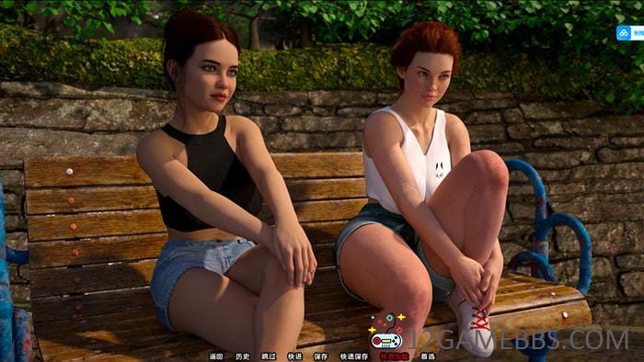Click 快速保存 quick save

click(x=354, y=356)
